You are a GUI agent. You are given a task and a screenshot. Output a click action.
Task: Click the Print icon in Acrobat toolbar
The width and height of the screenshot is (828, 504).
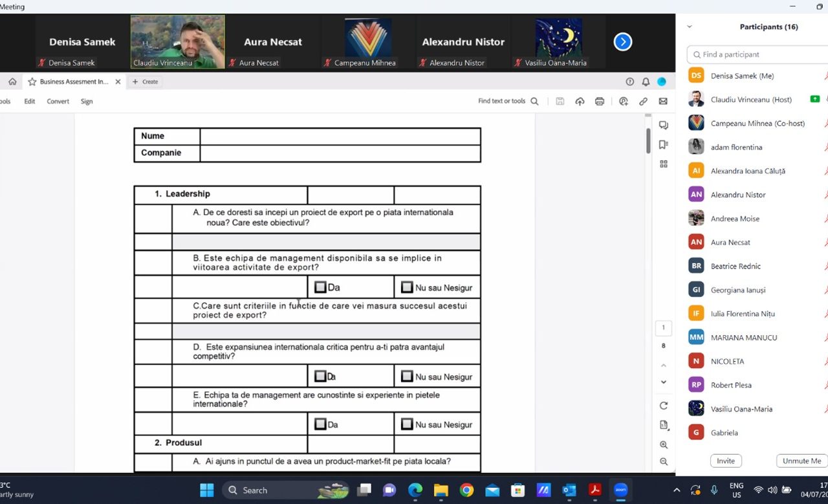coord(600,102)
